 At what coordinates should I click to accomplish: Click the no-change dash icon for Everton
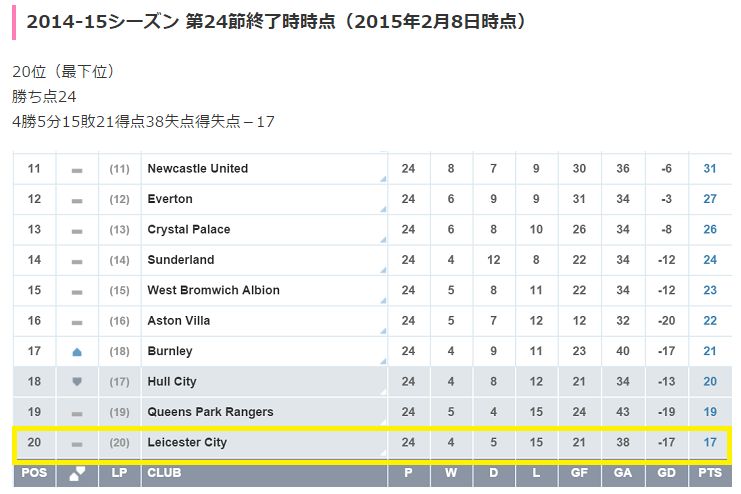point(77,200)
